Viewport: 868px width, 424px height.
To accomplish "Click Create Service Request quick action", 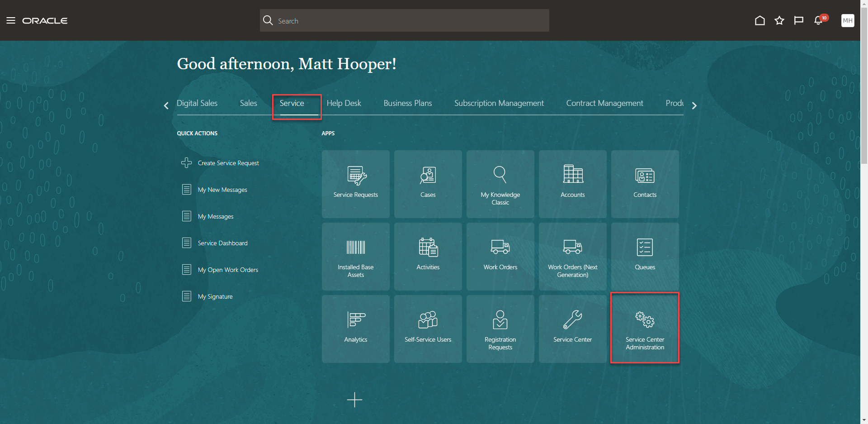I will pyautogui.click(x=220, y=163).
